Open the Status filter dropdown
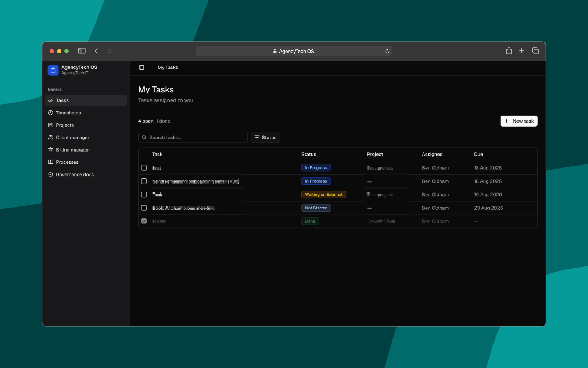The width and height of the screenshot is (588, 368). point(265,137)
